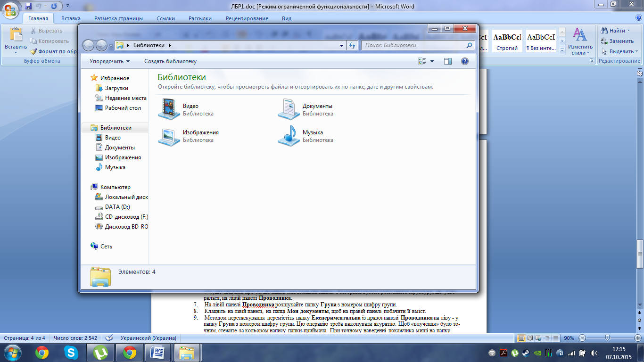This screenshot has width=644, height=362.
Task: Switch Word to Outline view
Action: click(x=547, y=338)
